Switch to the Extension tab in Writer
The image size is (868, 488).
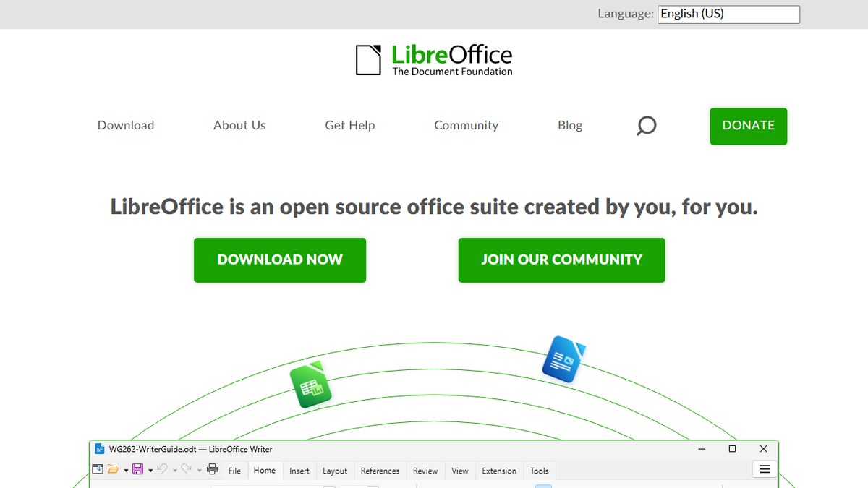point(499,471)
